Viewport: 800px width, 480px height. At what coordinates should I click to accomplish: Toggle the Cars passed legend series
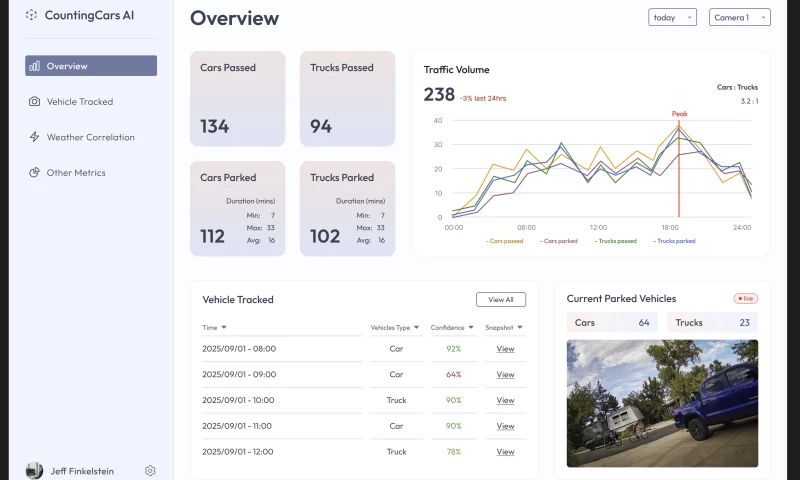click(505, 241)
